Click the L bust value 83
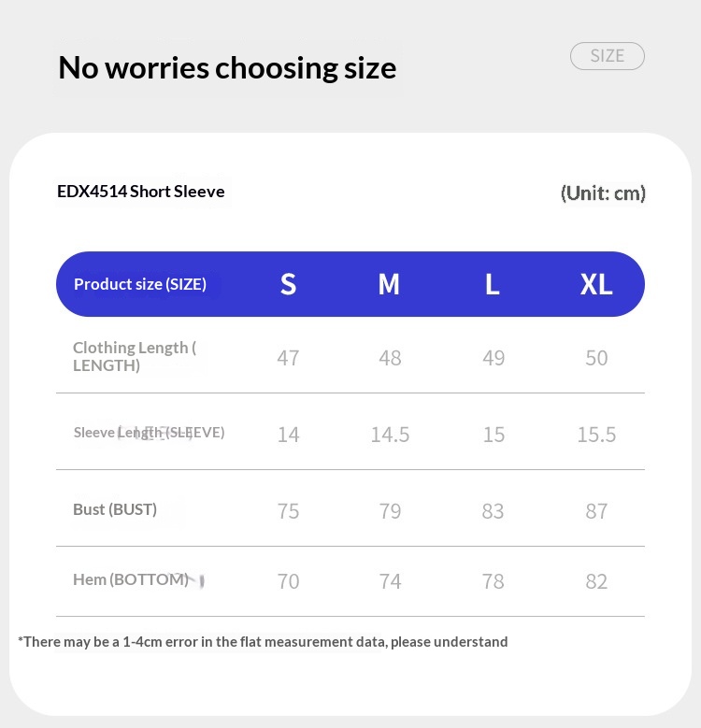 pos(493,511)
